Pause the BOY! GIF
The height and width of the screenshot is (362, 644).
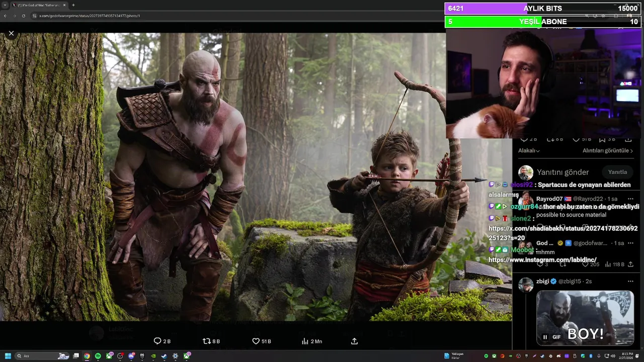pyautogui.click(x=545, y=337)
